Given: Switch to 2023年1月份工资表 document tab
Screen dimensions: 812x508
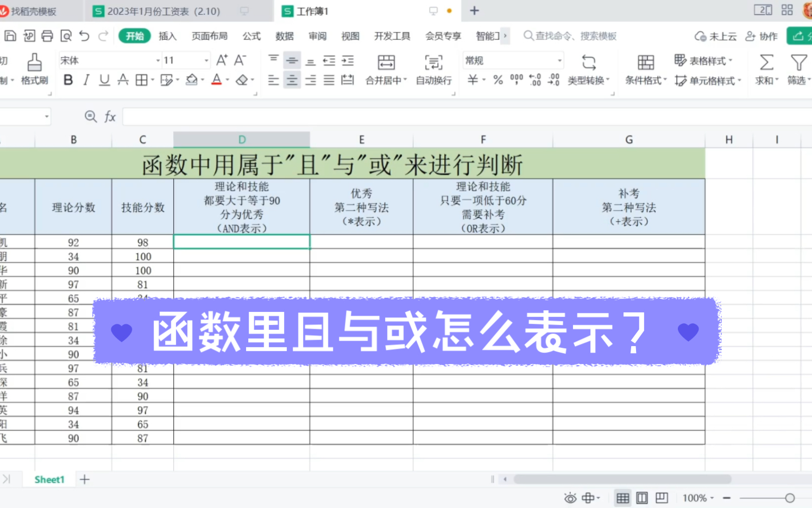Looking at the screenshot, I should tap(163, 11).
